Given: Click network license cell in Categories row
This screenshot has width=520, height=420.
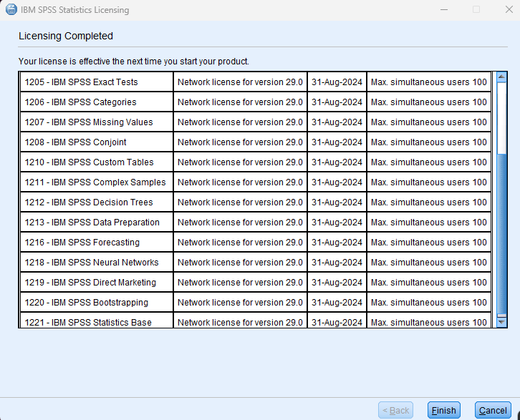Looking at the screenshot, I should coord(241,102).
